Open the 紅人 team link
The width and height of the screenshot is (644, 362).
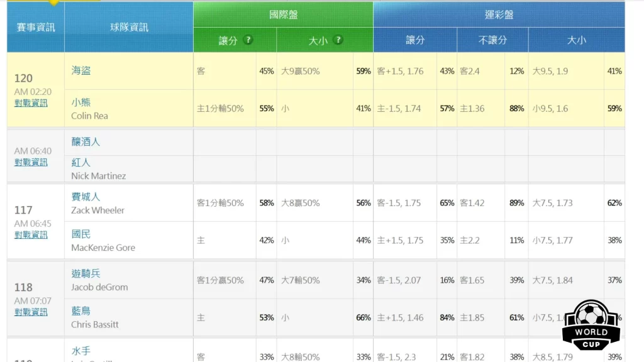79,161
